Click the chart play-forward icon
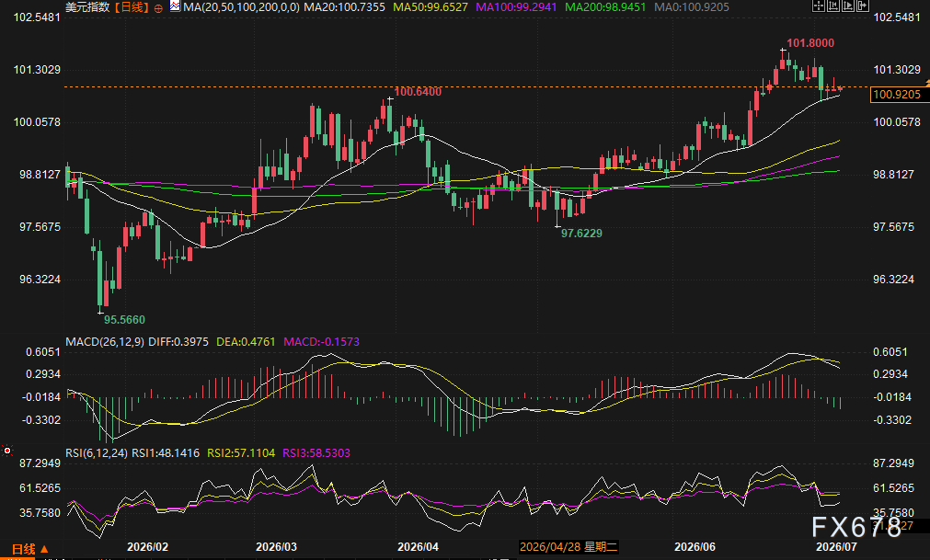 848,6
